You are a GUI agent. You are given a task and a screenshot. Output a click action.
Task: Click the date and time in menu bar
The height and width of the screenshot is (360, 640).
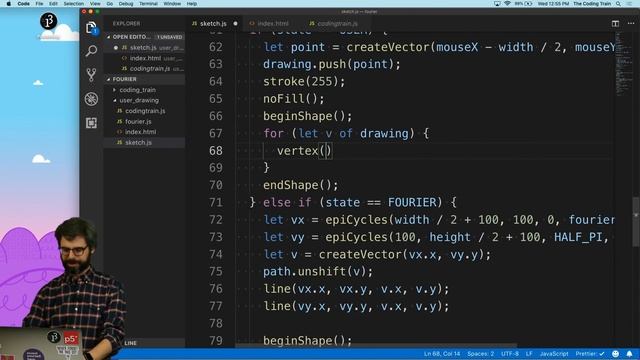(553, 4)
